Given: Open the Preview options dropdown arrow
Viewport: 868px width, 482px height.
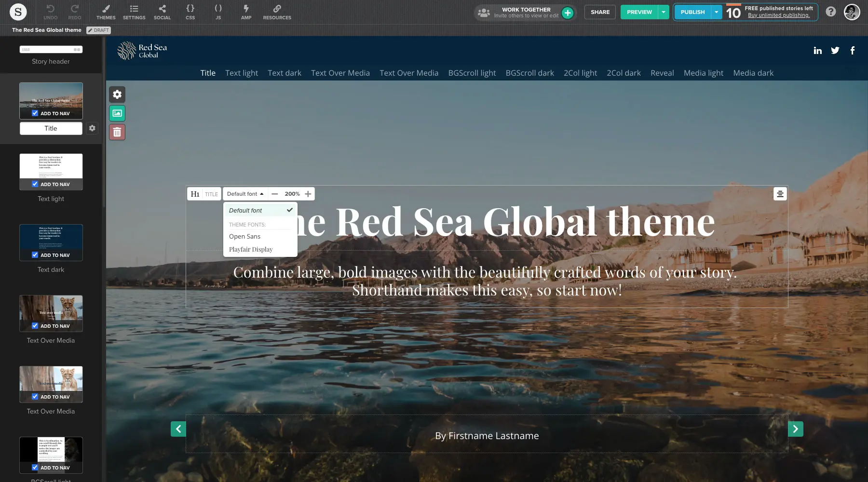Looking at the screenshot, I should (x=664, y=12).
